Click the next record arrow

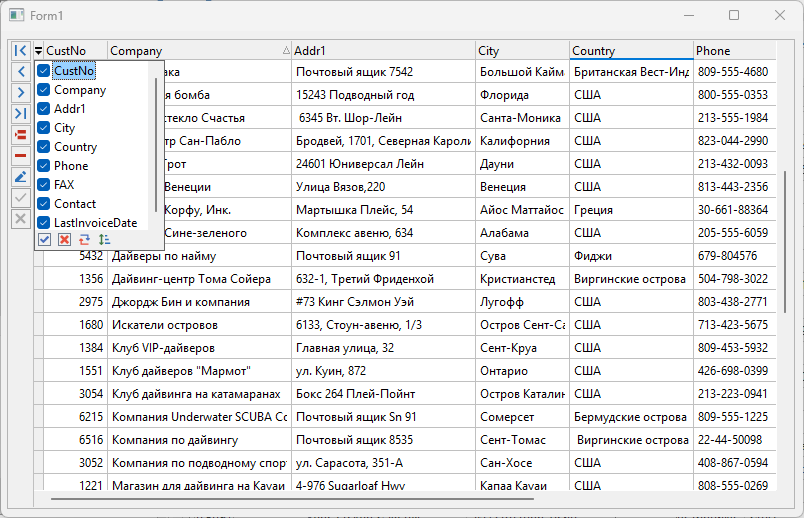[20, 92]
